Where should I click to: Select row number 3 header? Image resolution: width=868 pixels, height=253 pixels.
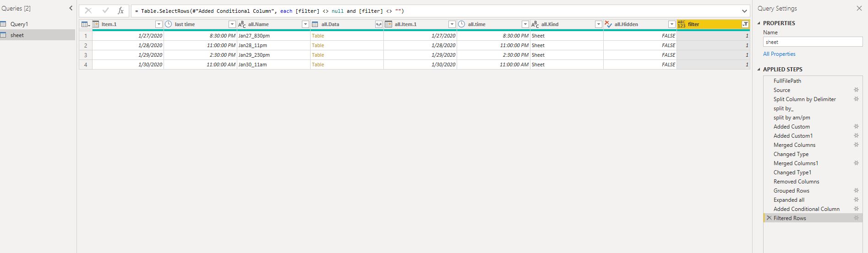coord(86,55)
